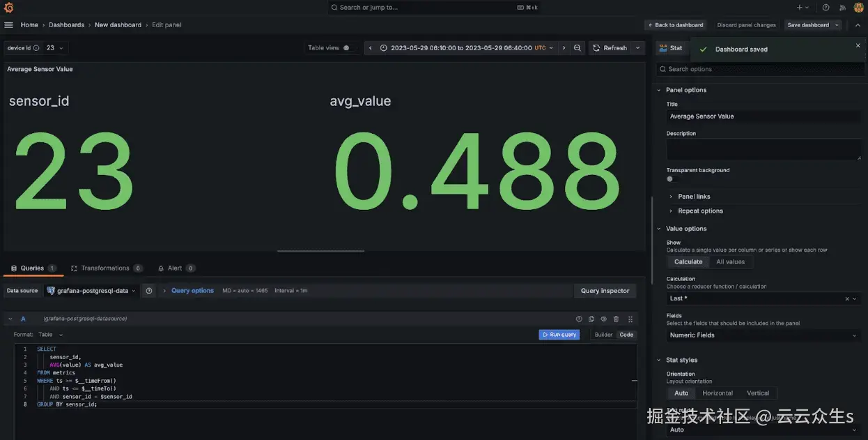The height and width of the screenshot is (440, 868).
Task: Select Calculate in the Show option
Action: (x=688, y=262)
